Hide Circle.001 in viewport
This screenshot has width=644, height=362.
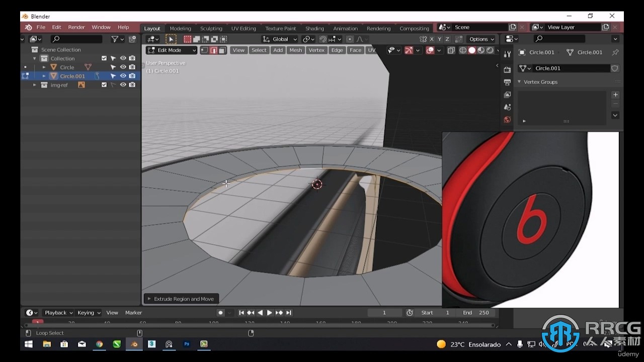pyautogui.click(x=123, y=76)
